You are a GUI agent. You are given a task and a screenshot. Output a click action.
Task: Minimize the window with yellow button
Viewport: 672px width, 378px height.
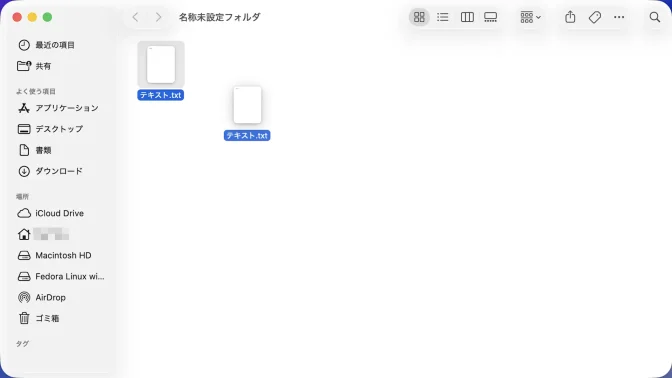coord(32,17)
